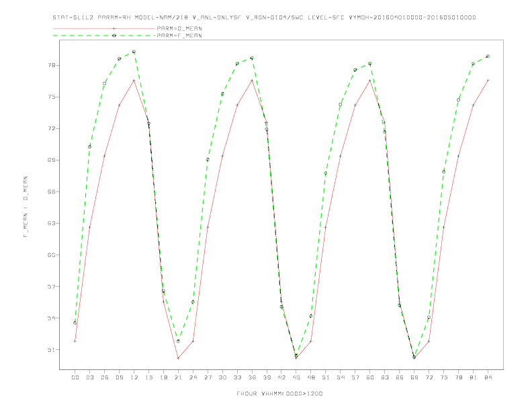The width and height of the screenshot is (532, 411).
Task: Select the PARM=O_MEAN legend label
Action: click(179, 28)
